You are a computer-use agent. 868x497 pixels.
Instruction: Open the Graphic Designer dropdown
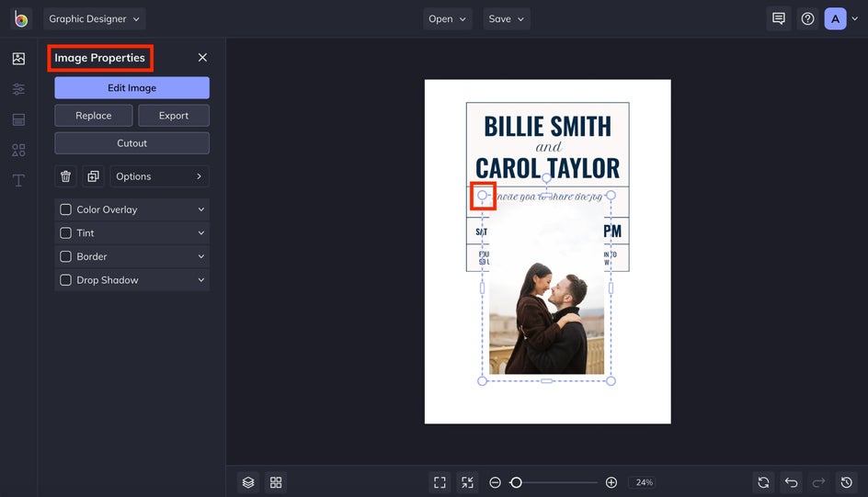95,18
